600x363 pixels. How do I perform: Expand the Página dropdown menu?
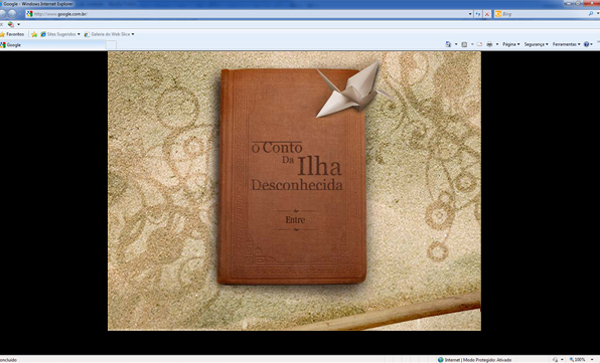(511, 44)
